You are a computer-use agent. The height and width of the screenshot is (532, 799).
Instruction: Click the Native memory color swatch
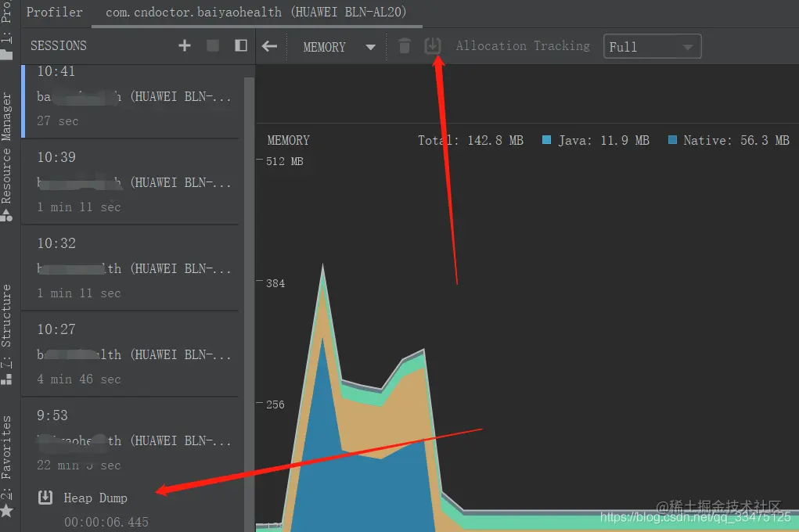671,140
